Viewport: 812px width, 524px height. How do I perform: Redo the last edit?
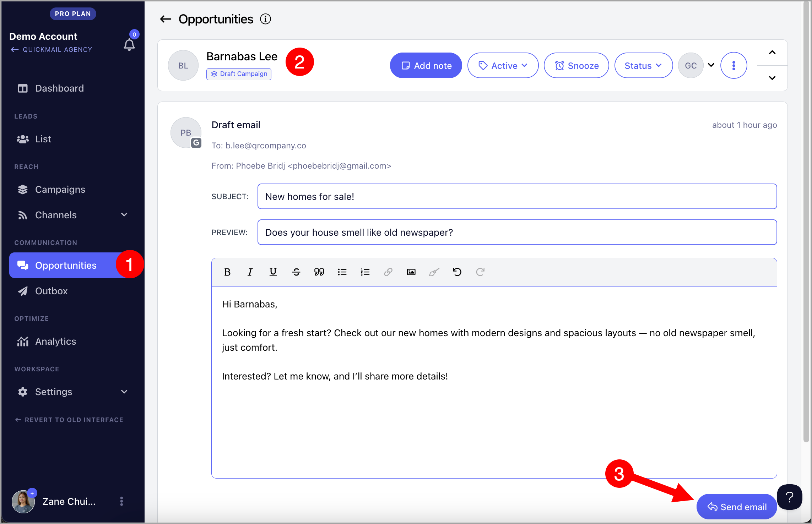pos(480,272)
